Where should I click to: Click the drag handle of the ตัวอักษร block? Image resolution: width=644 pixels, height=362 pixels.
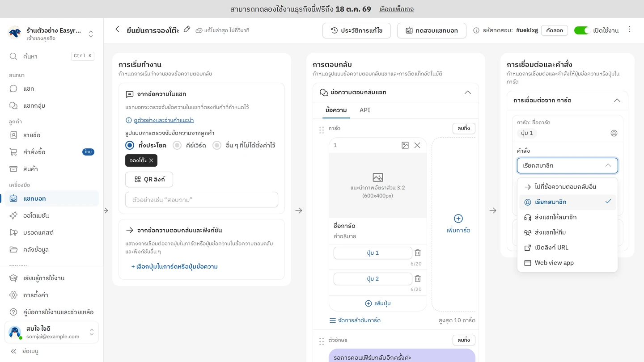[321, 341]
